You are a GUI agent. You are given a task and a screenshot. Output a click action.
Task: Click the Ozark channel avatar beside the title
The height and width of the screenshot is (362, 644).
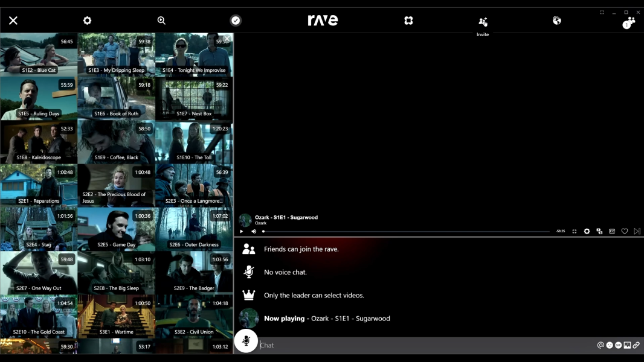point(245,220)
